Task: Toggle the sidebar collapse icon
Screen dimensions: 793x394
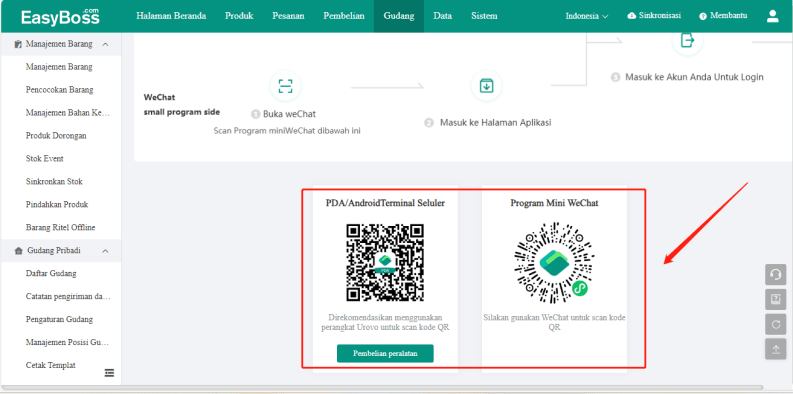Action: (109, 373)
